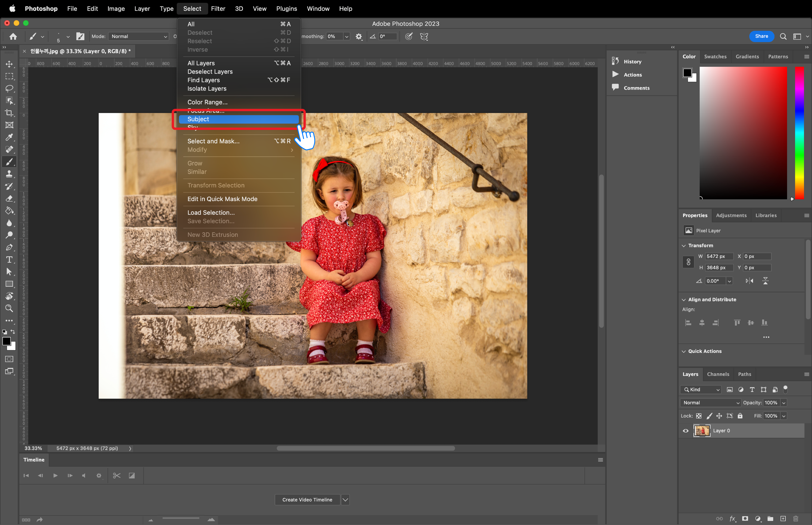
Task: Switch to the Channels tab
Action: (718, 374)
